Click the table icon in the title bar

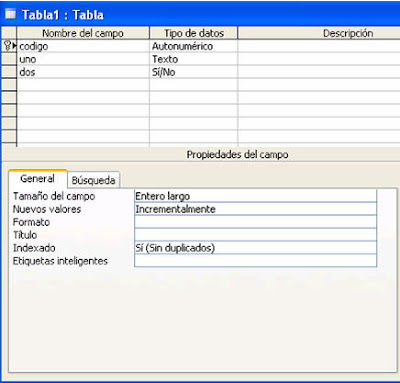pos(10,14)
